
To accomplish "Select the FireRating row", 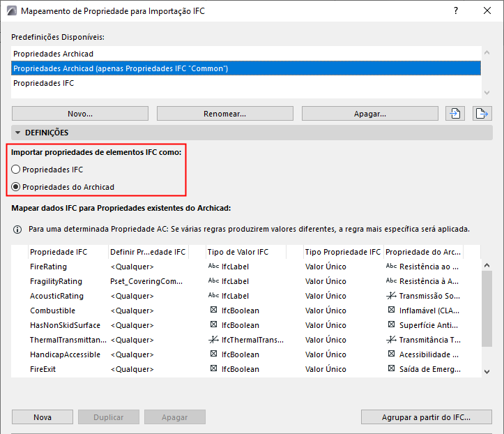I will coord(246,267).
